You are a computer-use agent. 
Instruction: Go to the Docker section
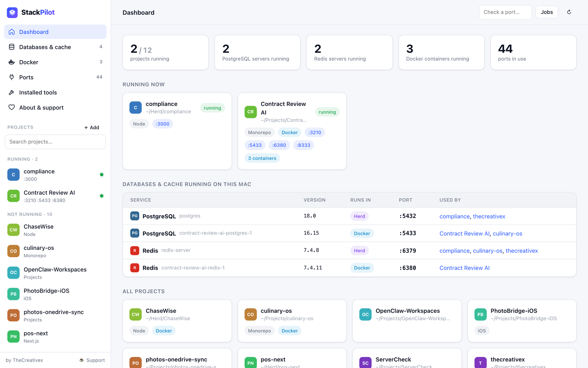tap(55, 62)
